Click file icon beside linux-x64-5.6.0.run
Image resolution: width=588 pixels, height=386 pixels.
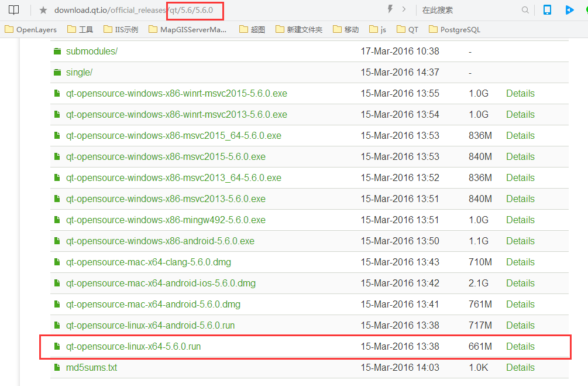coord(57,346)
